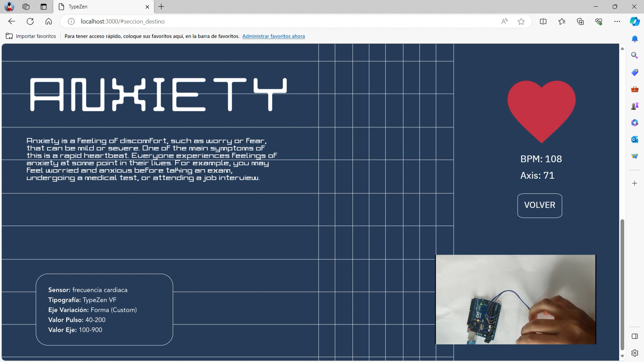
Task: Toggle split screen view
Action: pos(543,21)
